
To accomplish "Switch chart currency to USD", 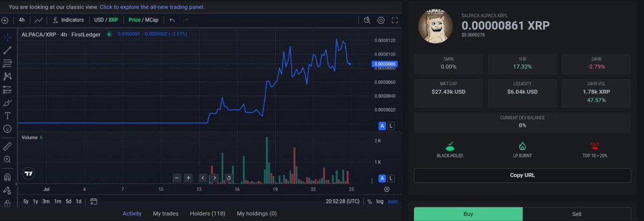I will [99, 20].
